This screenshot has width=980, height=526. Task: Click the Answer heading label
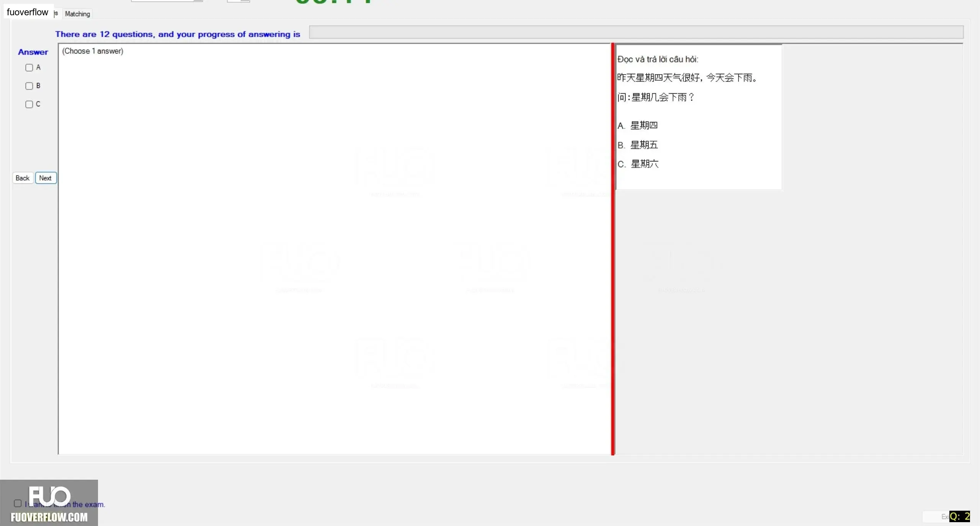tap(33, 52)
